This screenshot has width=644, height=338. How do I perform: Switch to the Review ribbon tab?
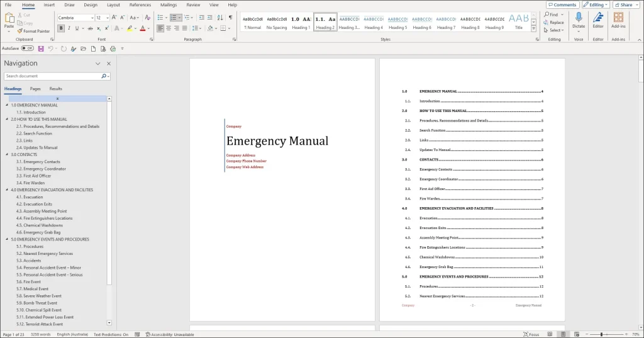point(193,5)
